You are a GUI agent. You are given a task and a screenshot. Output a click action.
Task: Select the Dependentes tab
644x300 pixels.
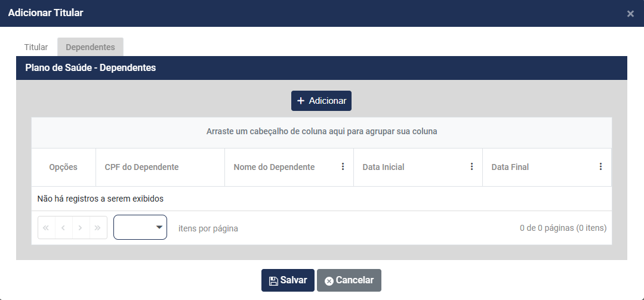tap(90, 47)
